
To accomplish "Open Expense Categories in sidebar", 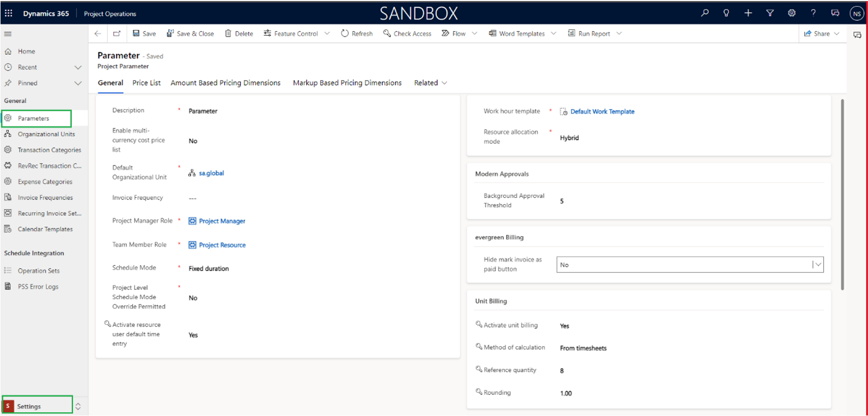I will pyautogui.click(x=44, y=182).
